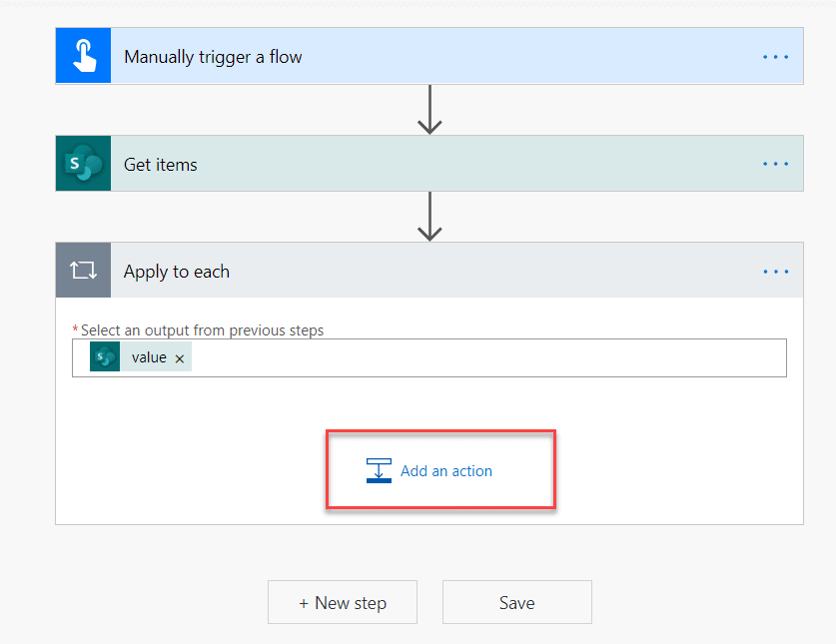Viewport: 836px width, 644px height.
Task: Remove the value token with its x icon
Action: click(179, 356)
